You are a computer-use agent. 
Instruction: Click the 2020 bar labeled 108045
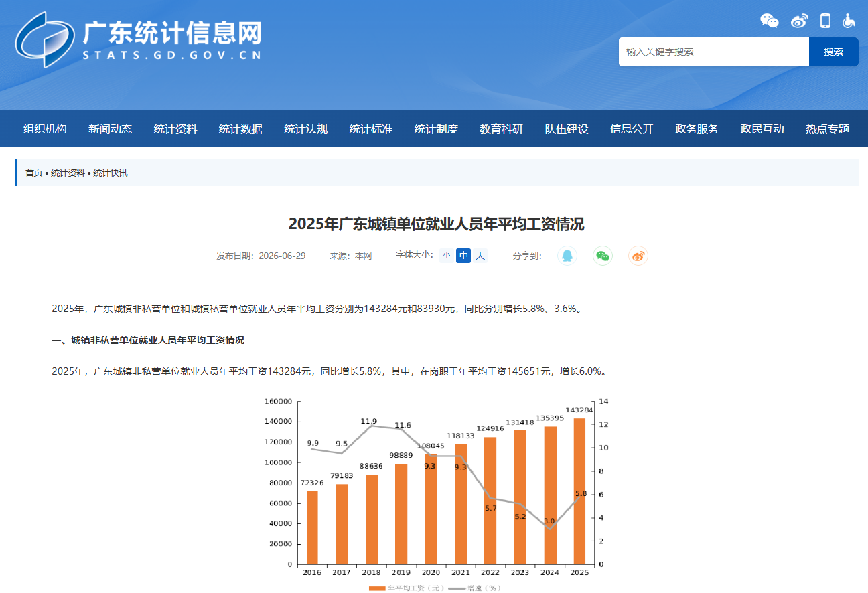tap(431, 509)
